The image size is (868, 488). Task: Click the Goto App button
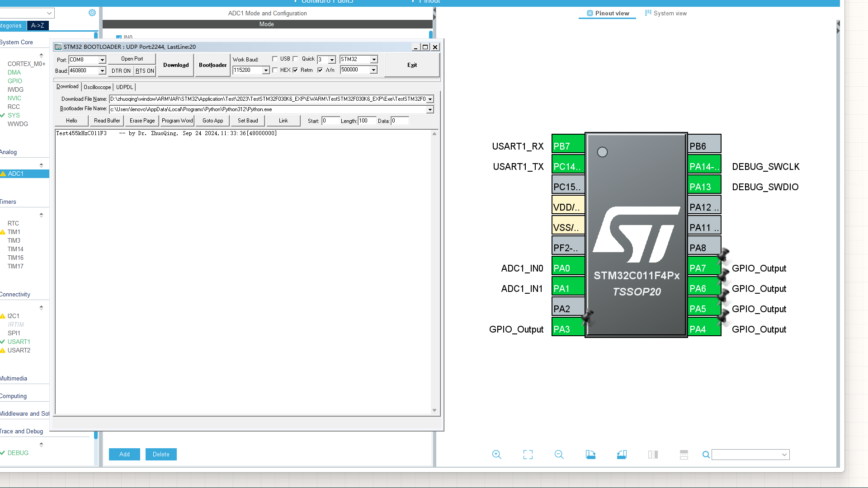point(212,121)
